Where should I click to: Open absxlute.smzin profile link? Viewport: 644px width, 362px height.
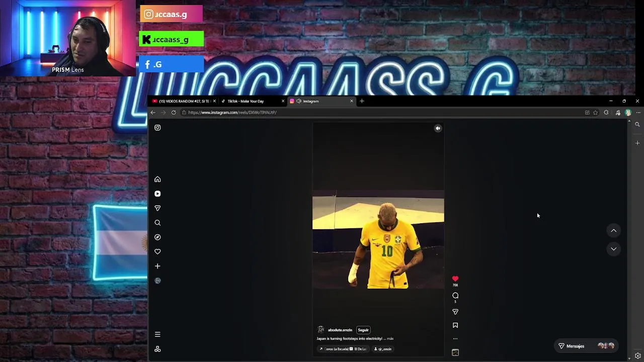(340, 330)
